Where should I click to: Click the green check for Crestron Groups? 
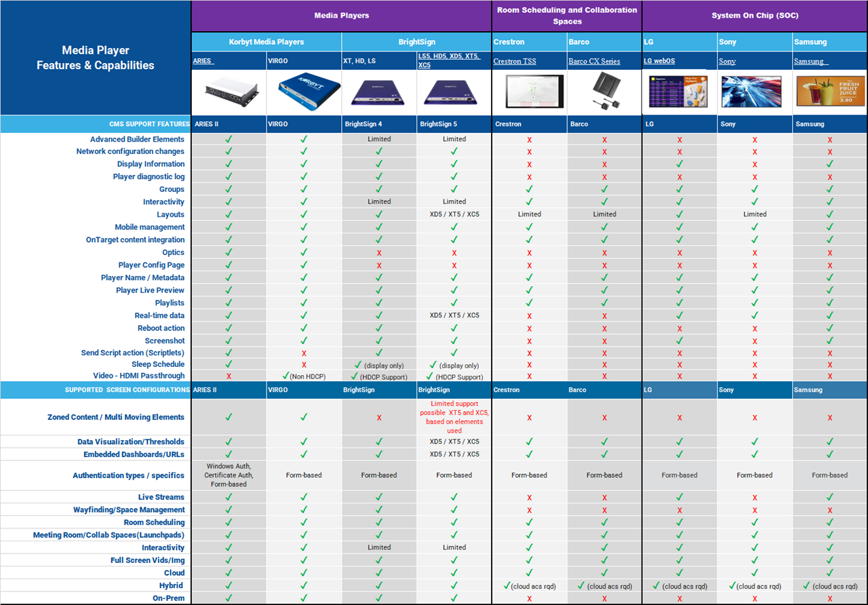point(530,189)
